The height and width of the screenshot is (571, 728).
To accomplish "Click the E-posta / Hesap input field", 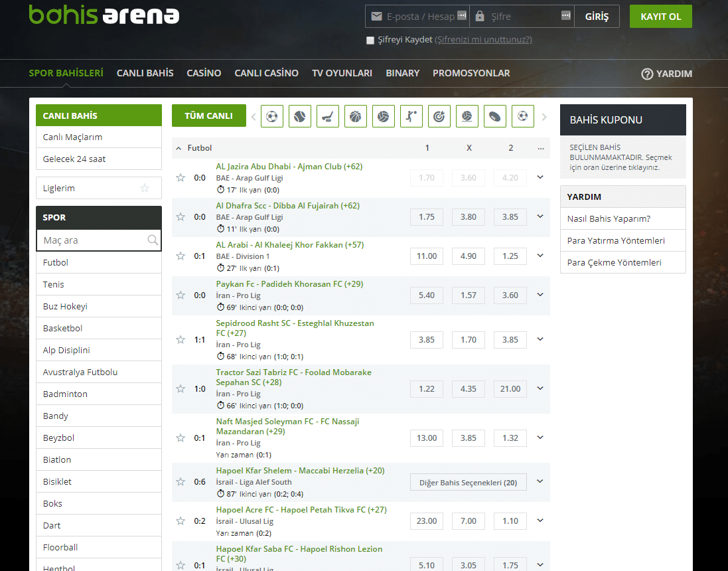I will click(419, 17).
